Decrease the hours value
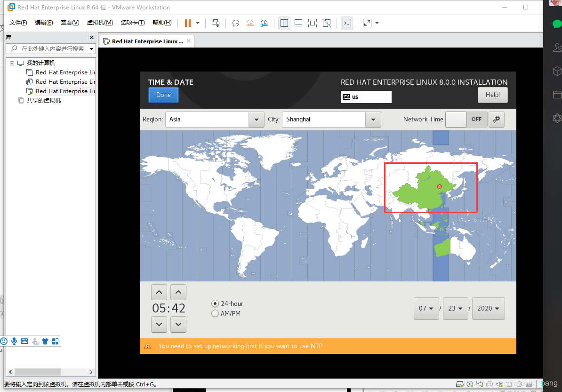 pos(159,324)
